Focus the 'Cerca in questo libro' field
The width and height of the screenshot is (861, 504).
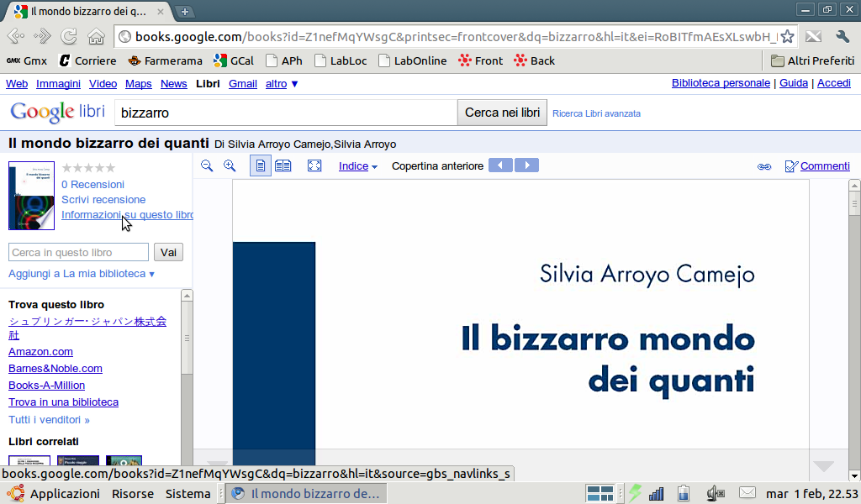point(78,252)
